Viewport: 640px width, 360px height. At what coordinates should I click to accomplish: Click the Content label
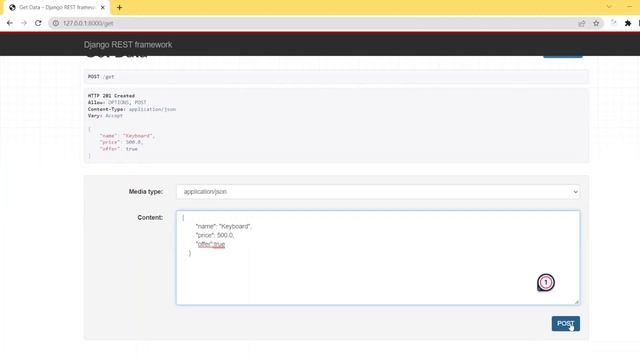pyautogui.click(x=150, y=218)
